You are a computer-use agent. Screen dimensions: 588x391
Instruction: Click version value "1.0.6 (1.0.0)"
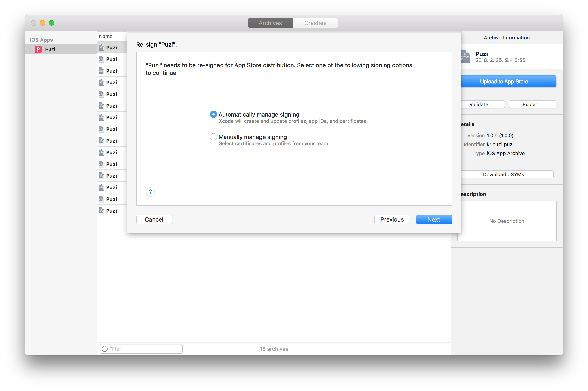(500, 135)
